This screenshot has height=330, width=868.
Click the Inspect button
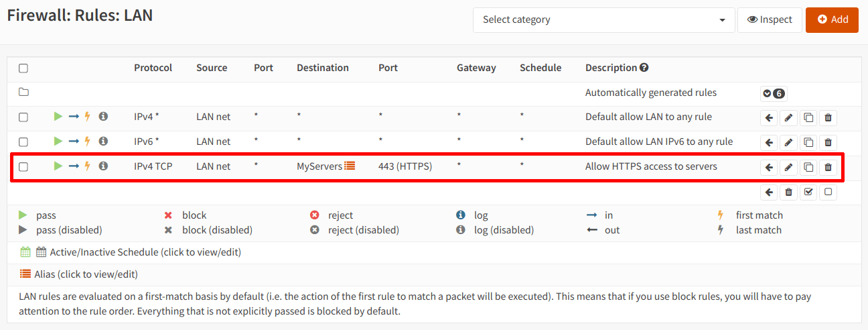pyautogui.click(x=770, y=20)
